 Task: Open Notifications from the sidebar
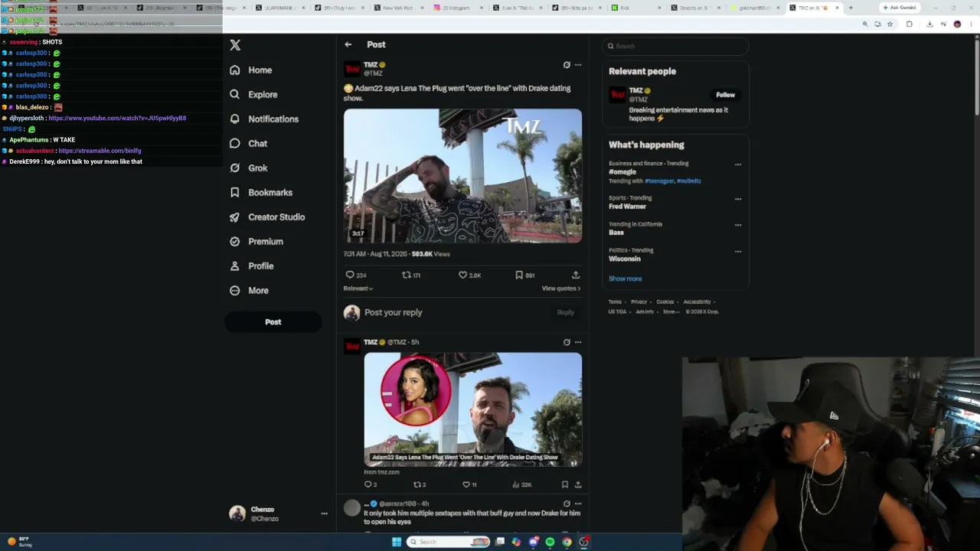point(264,119)
